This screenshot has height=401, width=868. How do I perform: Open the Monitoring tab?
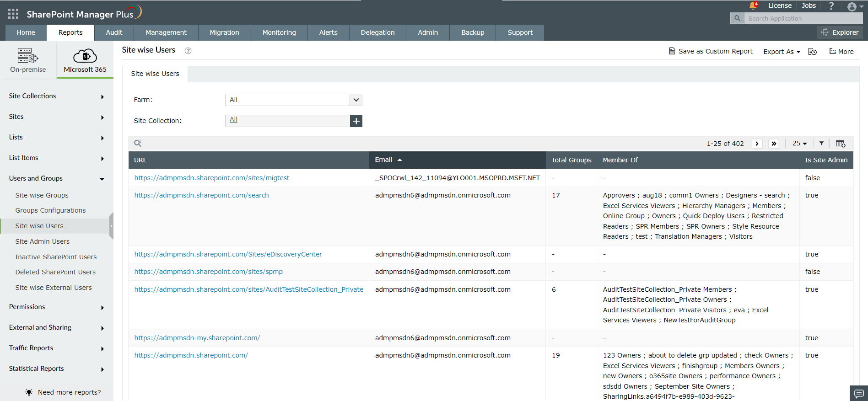(279, 32)
